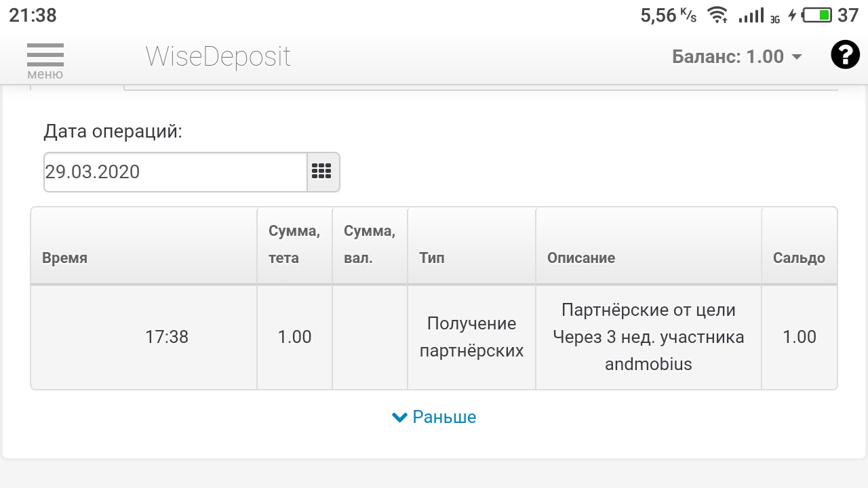The height and width of the screenshot is (488, 868).
Task: Click the chevron icon before Раньше
Action: (399, 417)
